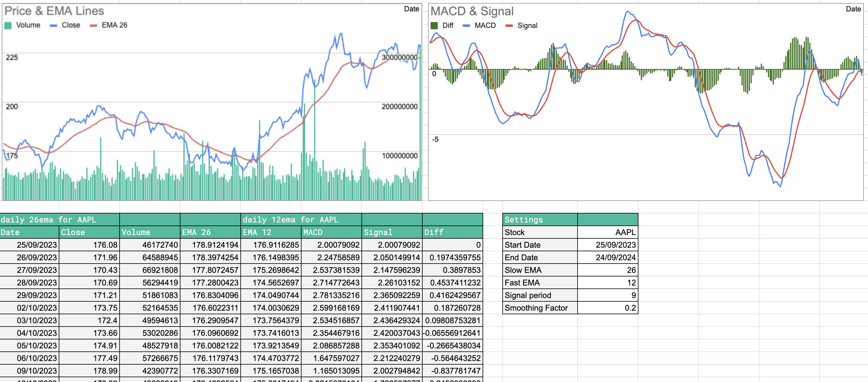Select the 'Signal period' label cell
Screen dimensions: 868x382
pyautogui.click(x=540, y=295)
